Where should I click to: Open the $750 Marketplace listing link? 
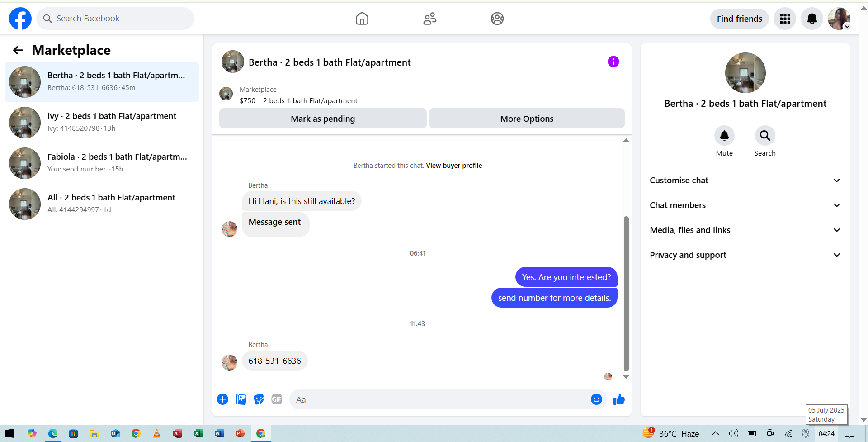coord(298,101)
